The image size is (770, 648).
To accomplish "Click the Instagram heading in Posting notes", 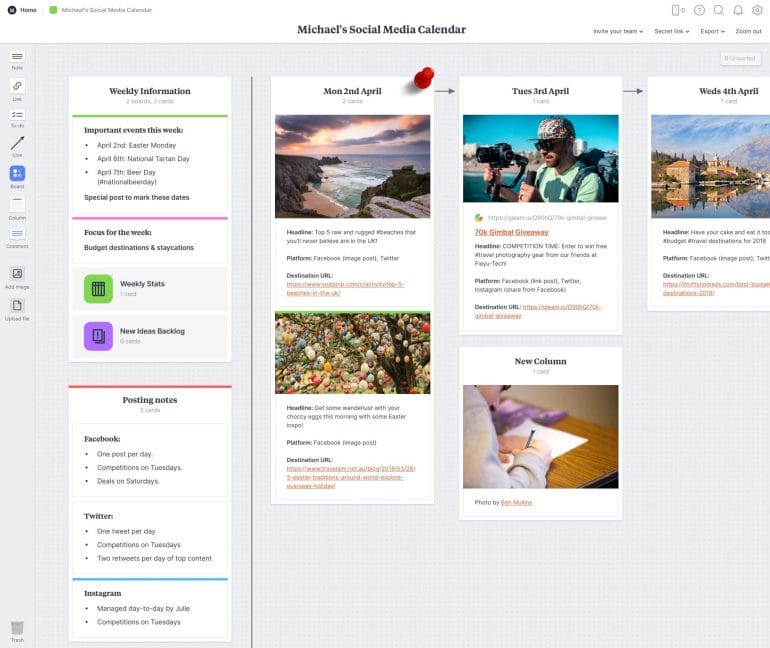I will point(103,593).
